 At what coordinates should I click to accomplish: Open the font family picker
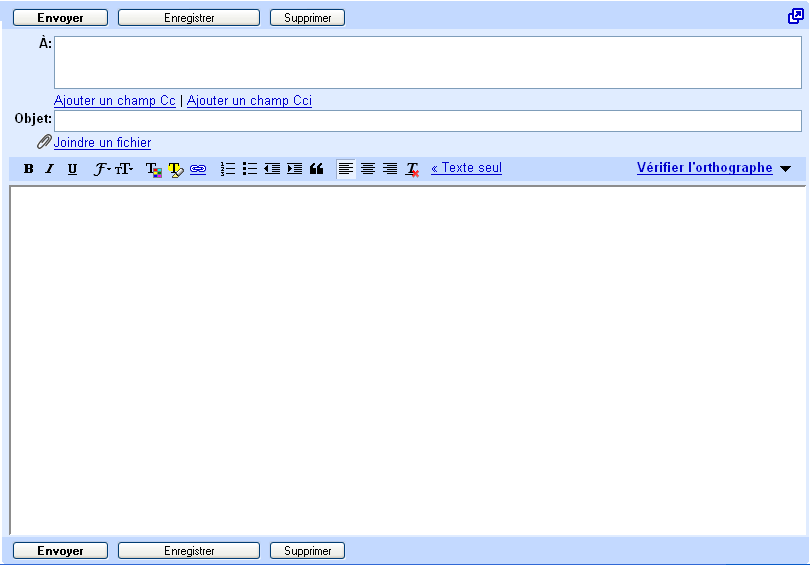(102, 169)
